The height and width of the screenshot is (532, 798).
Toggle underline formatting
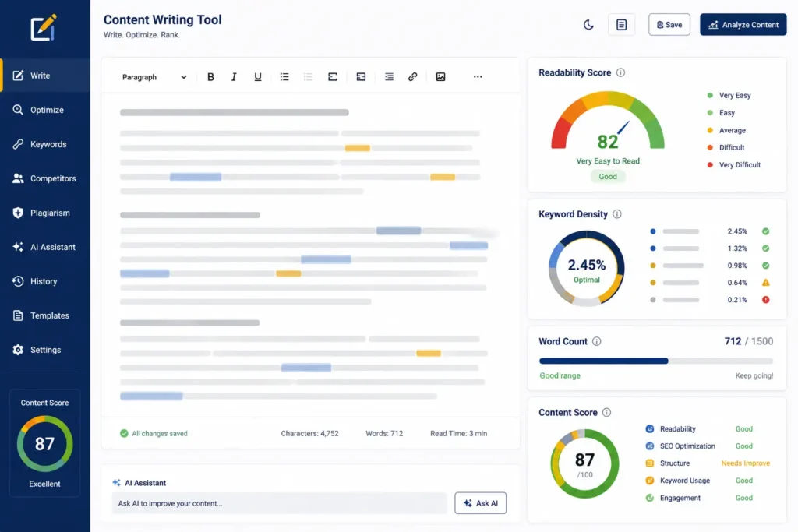257,77
